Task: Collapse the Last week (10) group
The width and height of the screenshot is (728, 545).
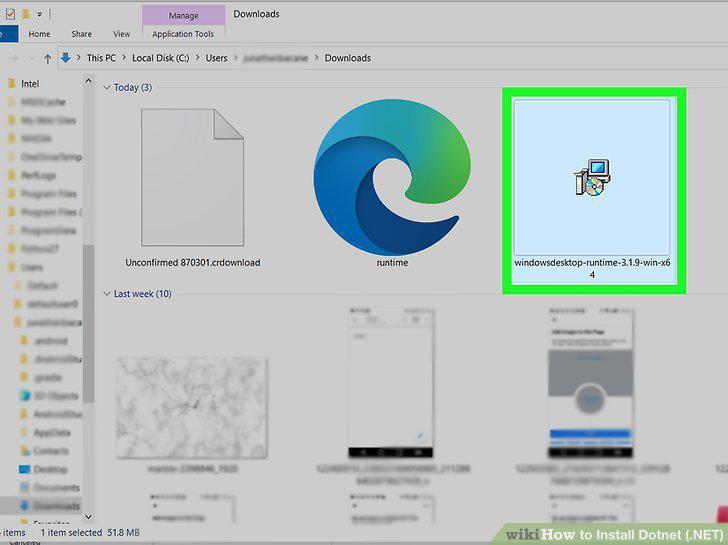Action: point(107,293)
